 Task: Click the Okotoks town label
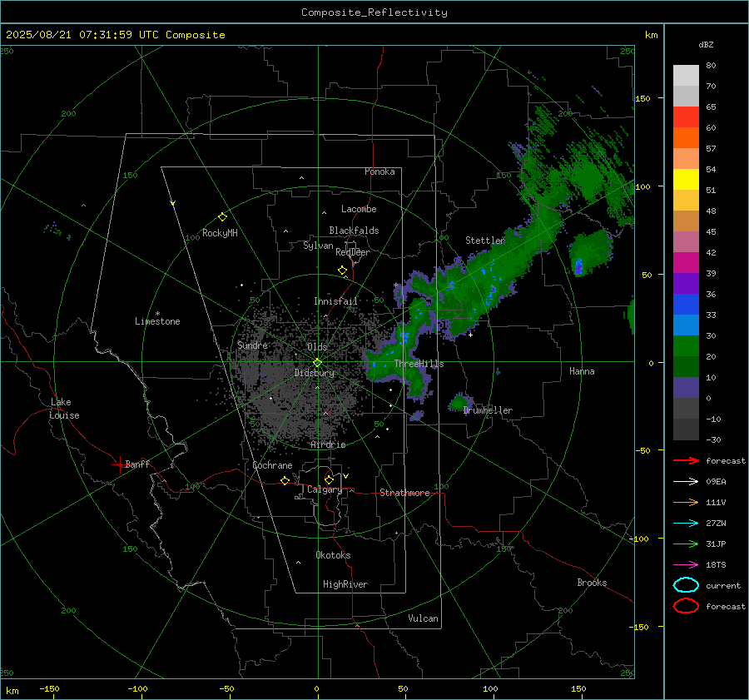coord(333,555)
